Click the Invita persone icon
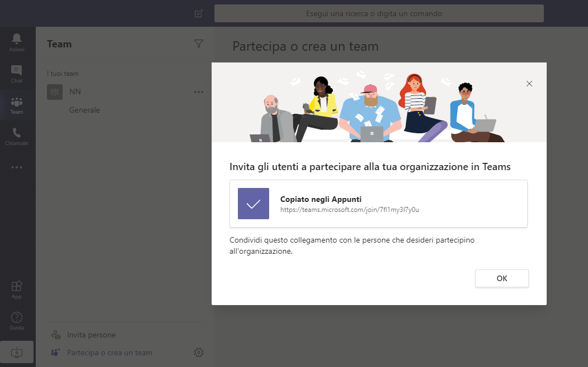 tap(56, 335)
